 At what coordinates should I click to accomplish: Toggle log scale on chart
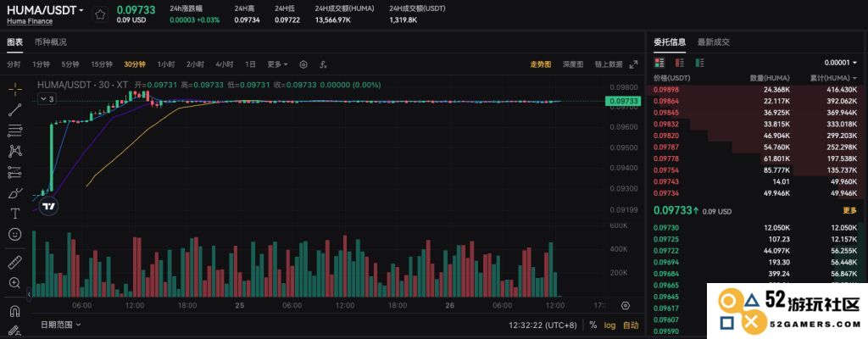(609, 325)
